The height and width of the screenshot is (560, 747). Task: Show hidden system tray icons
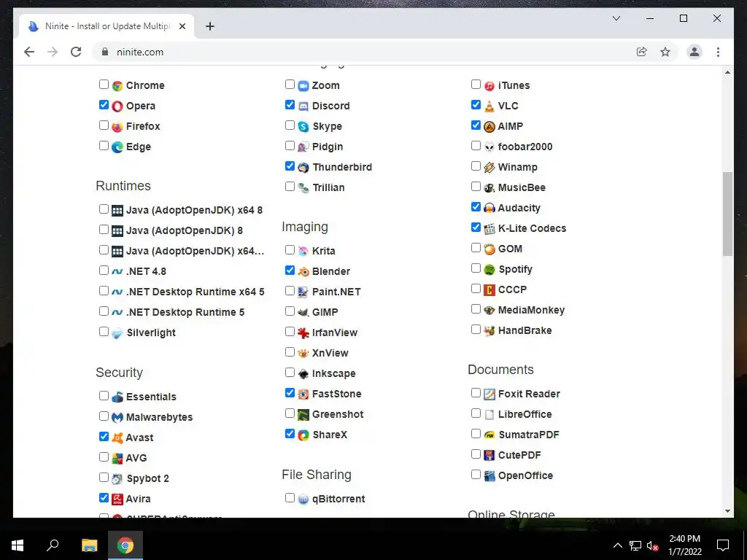pyautogui.click(x=617, y=545)
